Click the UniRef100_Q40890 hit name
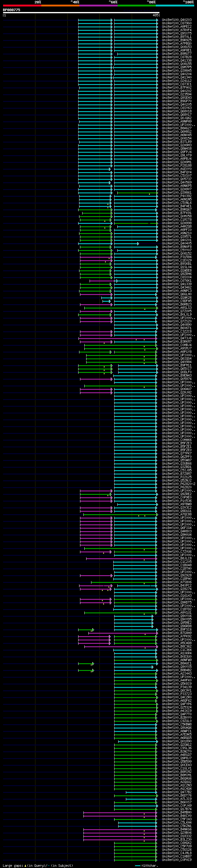Viewport: 197px width, 868px height. tap(177, 325)
